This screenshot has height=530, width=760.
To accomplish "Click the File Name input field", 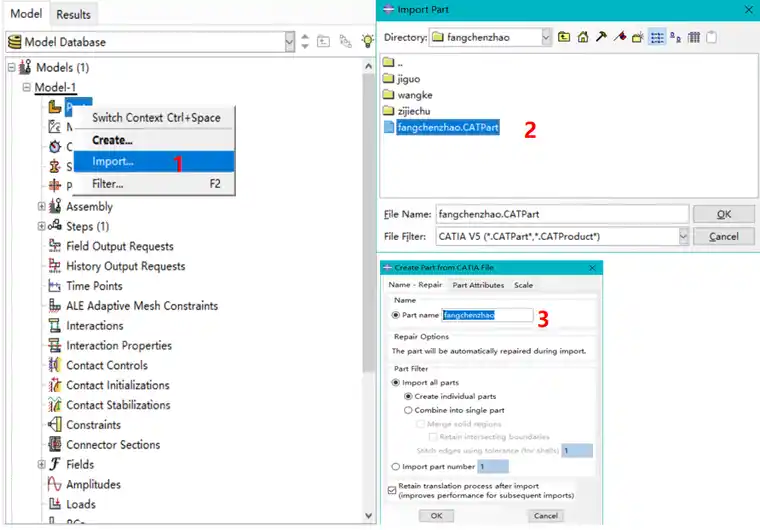I will tap(562, 214).
